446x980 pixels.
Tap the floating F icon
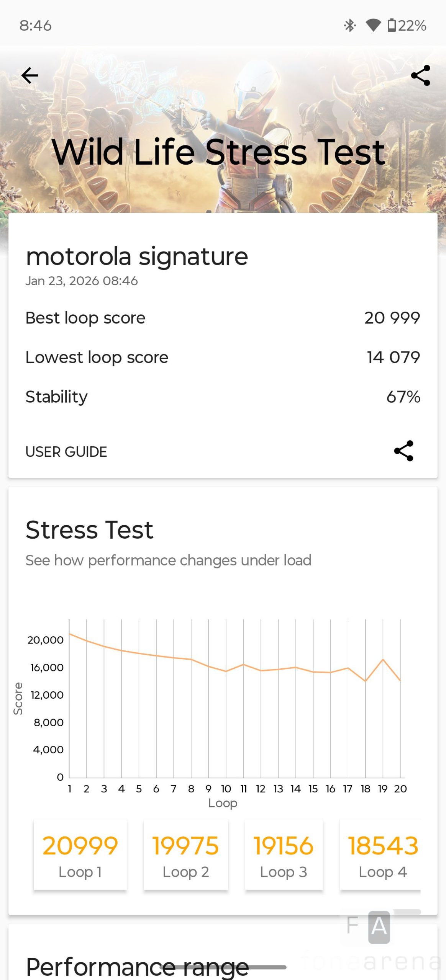tap(352, 926)
